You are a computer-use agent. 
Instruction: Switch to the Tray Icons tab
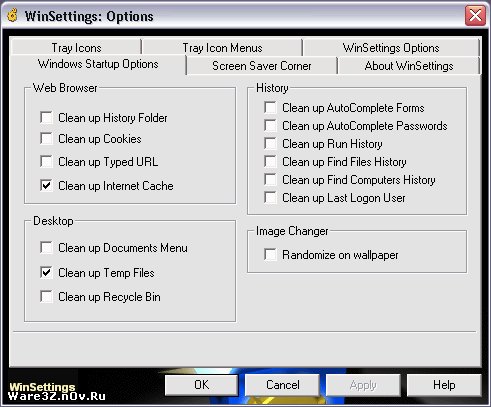76,47
